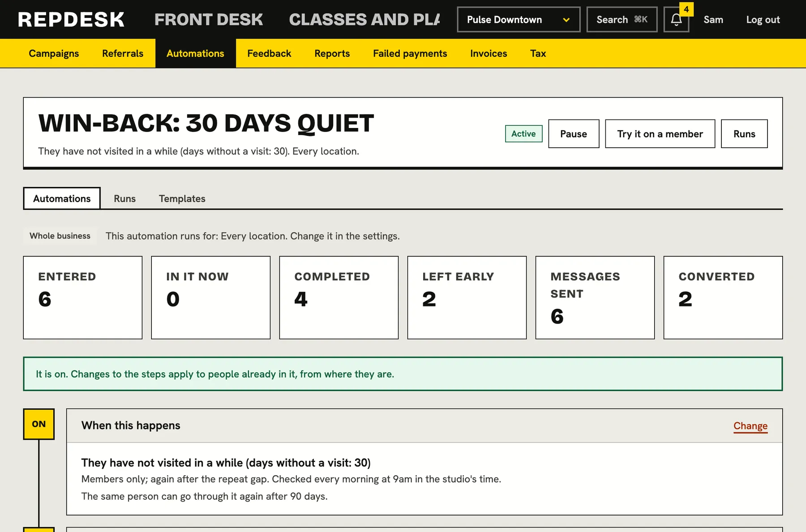806x532 pixels.
Task: Click the REPDESK logo
Action: (x=71, y=20)
